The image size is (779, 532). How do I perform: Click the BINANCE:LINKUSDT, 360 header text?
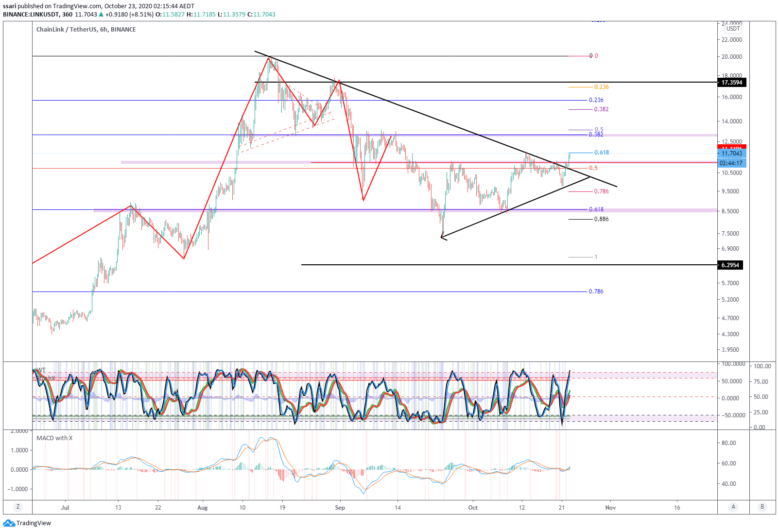point(37,15)
